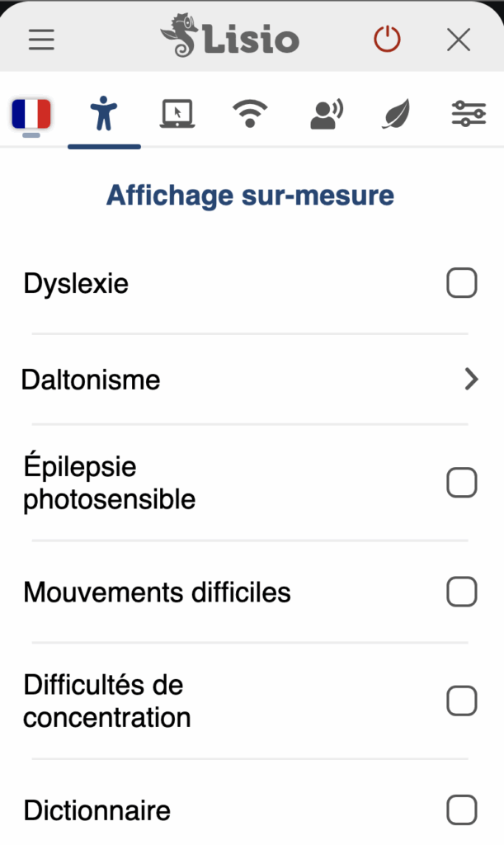Image resolution: width=504 pixels, height=845 pixels.
Task: Check the Mouvements difficiles box
Action: 461,592
